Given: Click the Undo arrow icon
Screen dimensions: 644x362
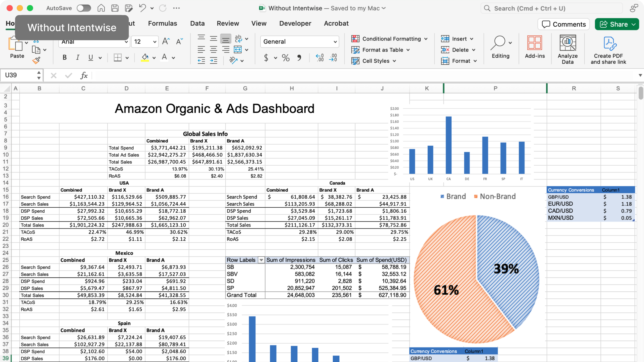Looking at the screenshot, I should pyautogui.click(x=142, y=8).
